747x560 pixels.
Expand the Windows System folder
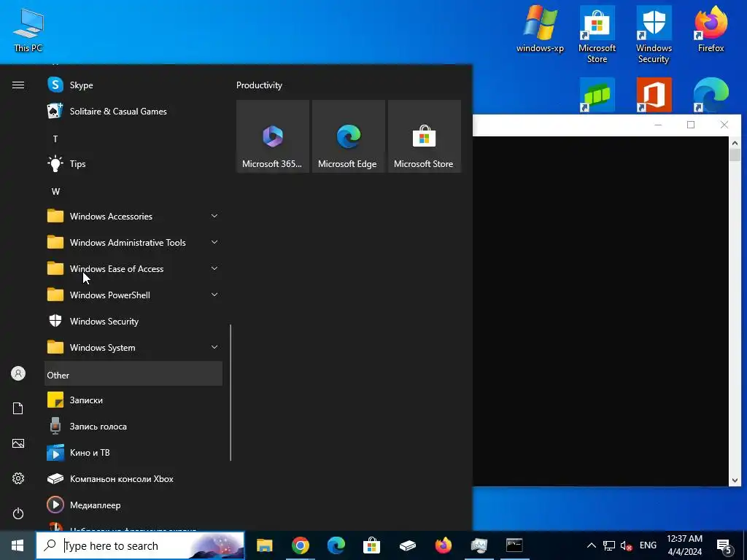point(133,348)
